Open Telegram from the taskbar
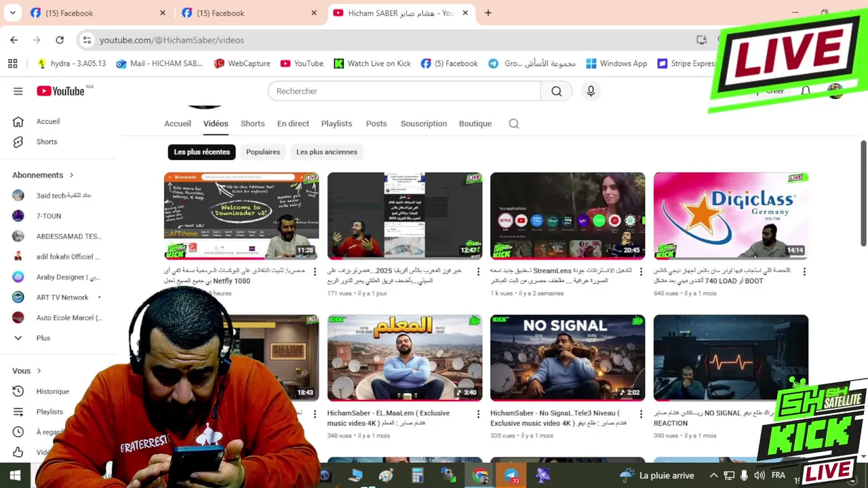 coord(511,476)
